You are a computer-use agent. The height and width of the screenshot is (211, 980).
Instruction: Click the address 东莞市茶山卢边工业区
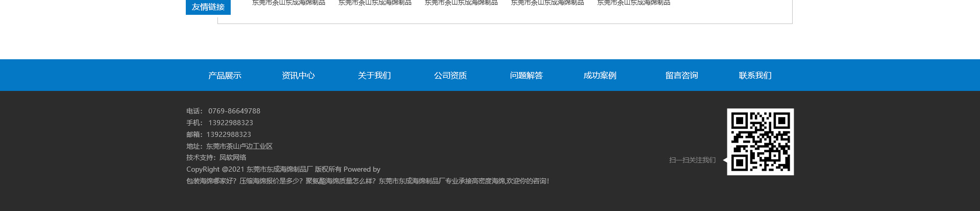(x=239, y=146)
